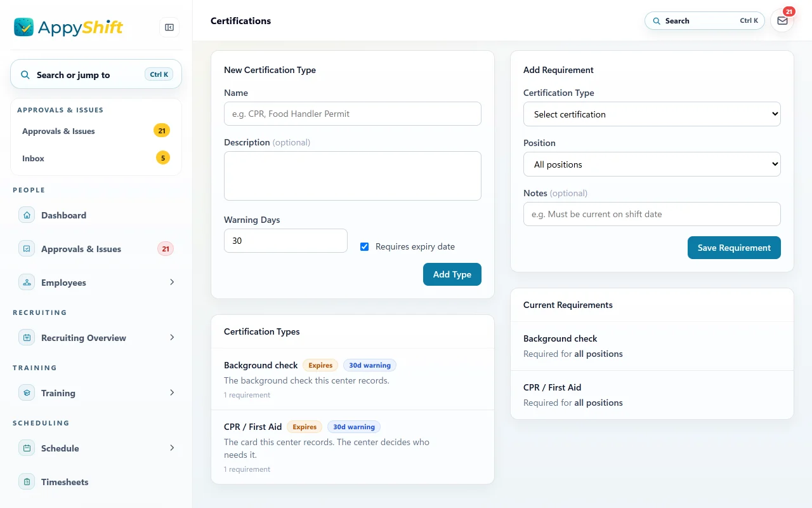Viewport: 812px width, 508px height.
Task: Click the Save Requirement button
Action: 734,248
